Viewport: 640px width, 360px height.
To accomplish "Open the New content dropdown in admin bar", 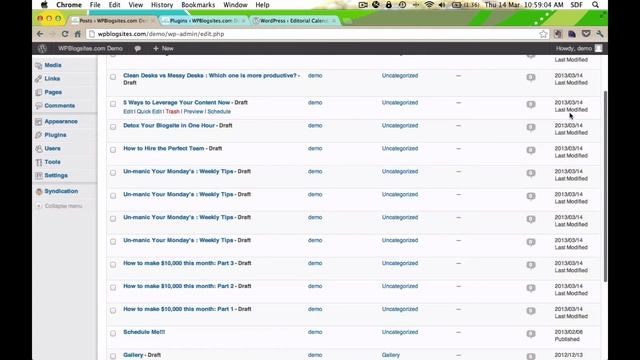I will pyautogui.click(x=163, y=49).
